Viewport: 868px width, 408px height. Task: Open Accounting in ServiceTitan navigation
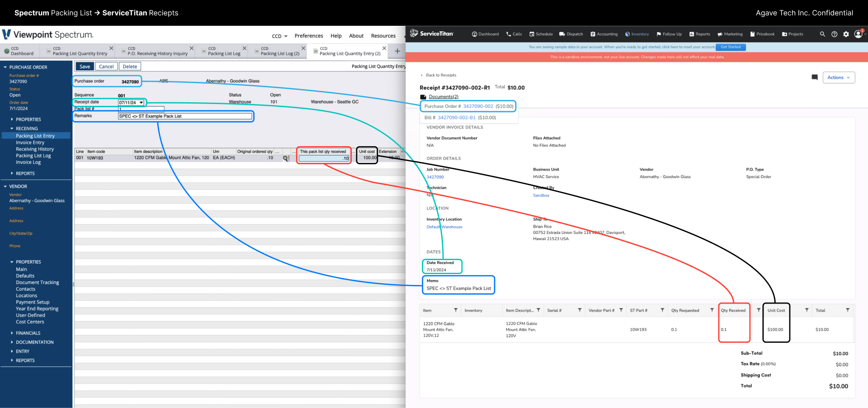pyautogui.click(x=604, y=34)
